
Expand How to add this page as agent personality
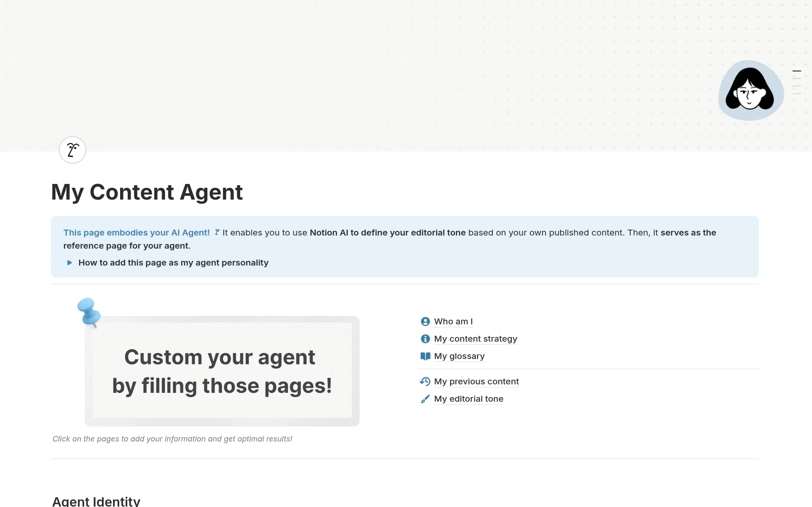point(173,263)
